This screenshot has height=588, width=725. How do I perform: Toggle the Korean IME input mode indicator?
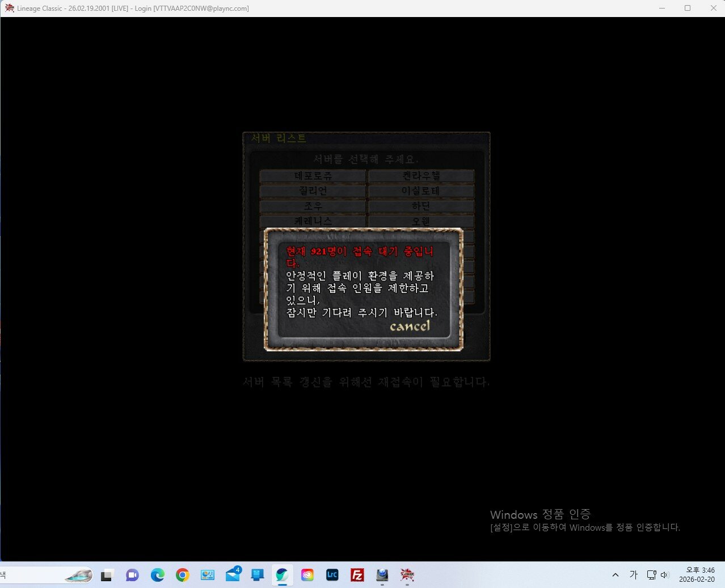(x=633, y=575)
